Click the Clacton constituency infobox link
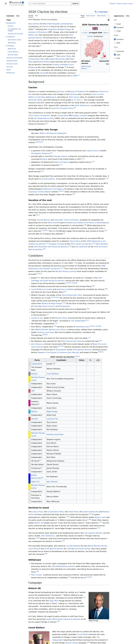This screenshot has width=138, height=644. (x=90, y=36)
